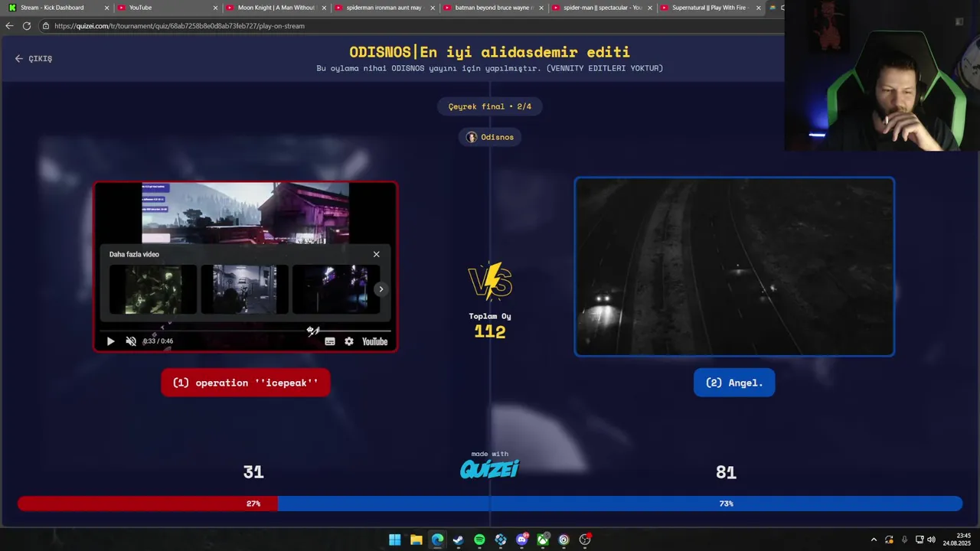Play the operation icepeak video
Screen dimensions: 980x551
click(x=110, y=341)
